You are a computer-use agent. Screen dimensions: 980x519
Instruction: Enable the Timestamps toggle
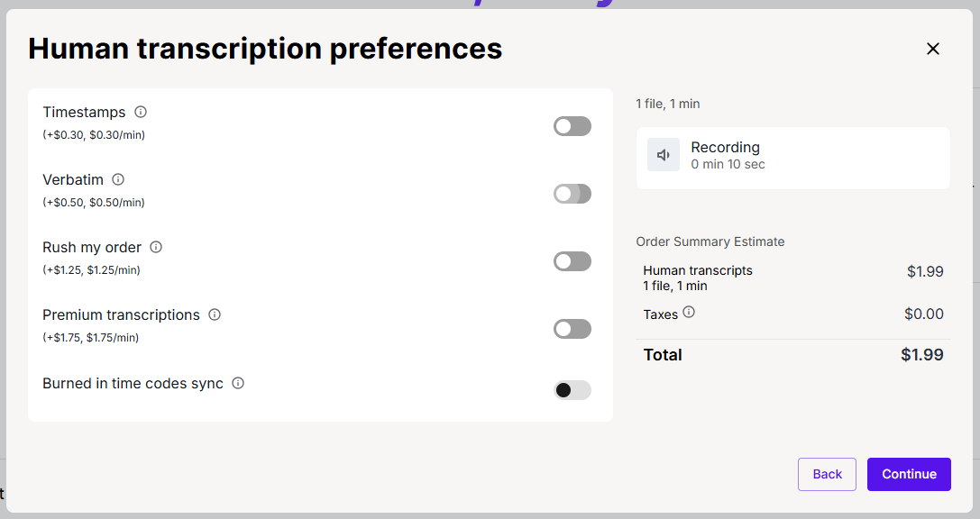[572, 126]
